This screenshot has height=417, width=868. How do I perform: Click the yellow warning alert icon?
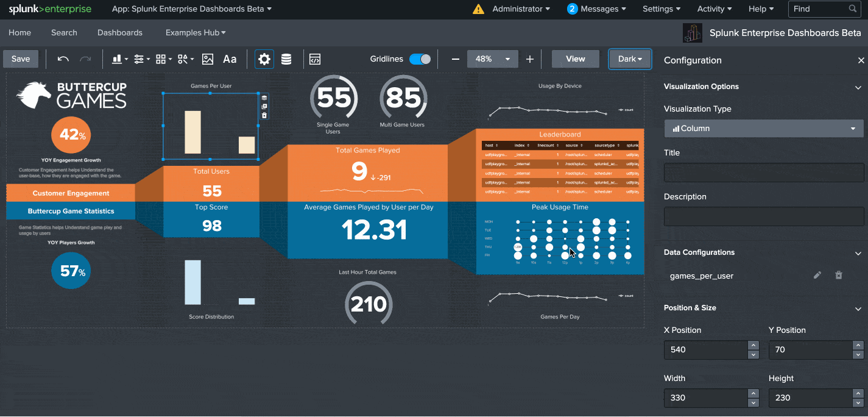pyautogui.click(x=478, y=9)
